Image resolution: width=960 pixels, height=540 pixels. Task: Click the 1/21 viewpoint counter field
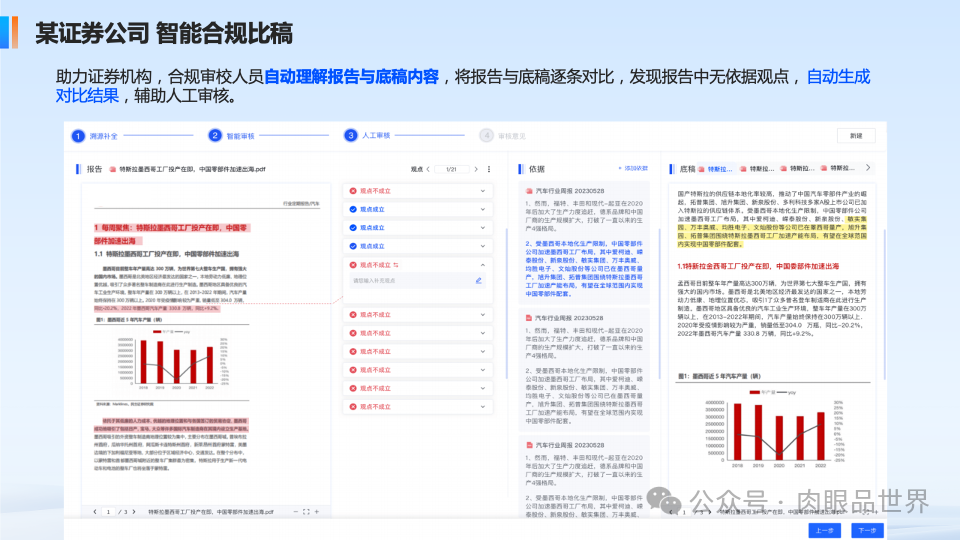(x=452, y=169)
